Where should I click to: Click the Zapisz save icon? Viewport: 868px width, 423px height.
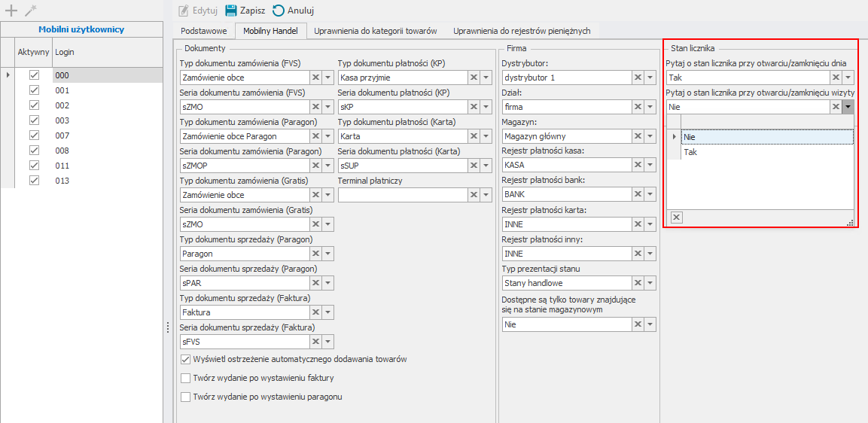coord(231,11)
